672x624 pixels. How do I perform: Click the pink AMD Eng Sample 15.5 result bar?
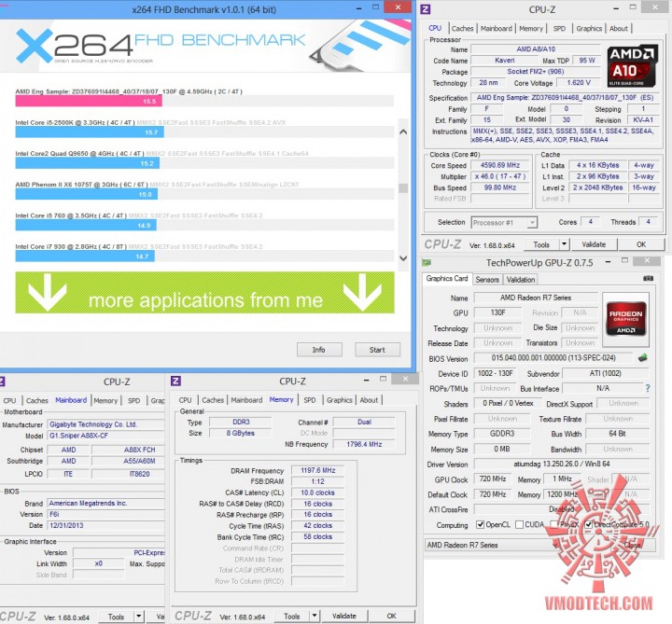89,101
